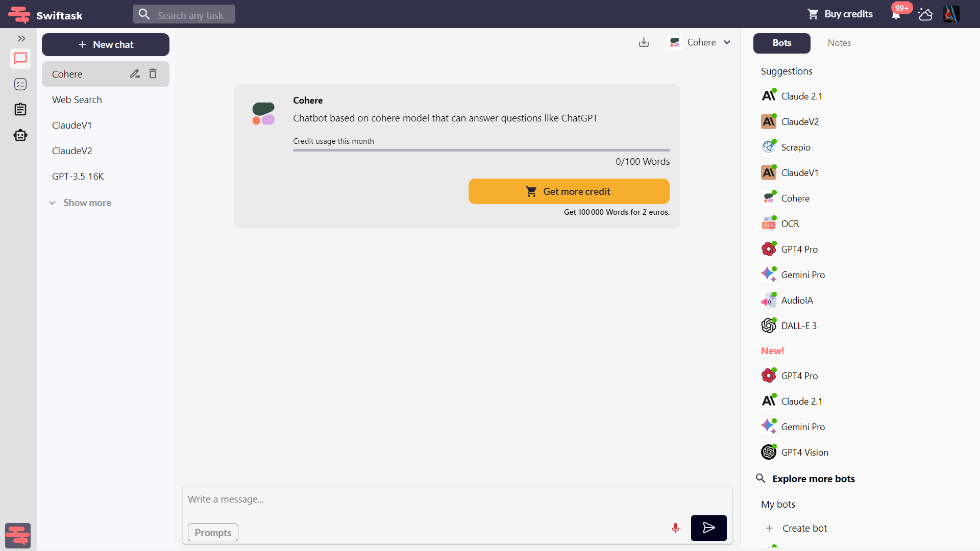Screen dimensions: 980x551
Task: Send the message with the paper plane icon
Action: pos(708,528)
